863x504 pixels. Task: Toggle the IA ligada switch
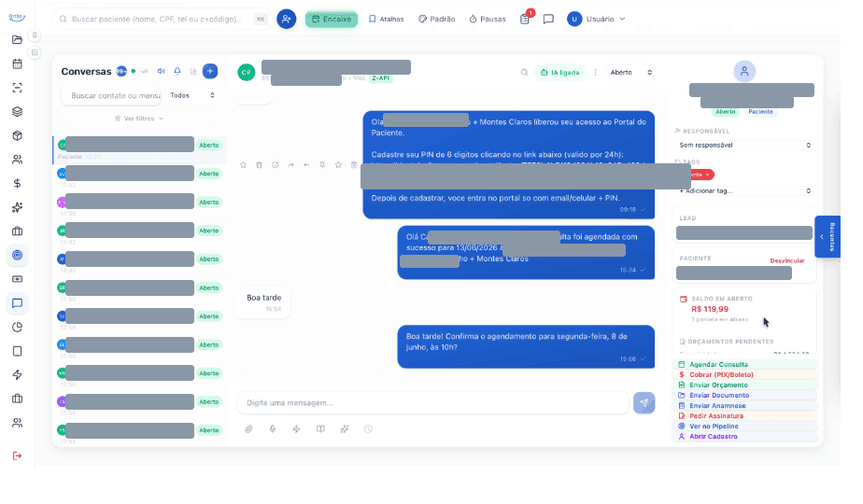[x=559, y=72]
